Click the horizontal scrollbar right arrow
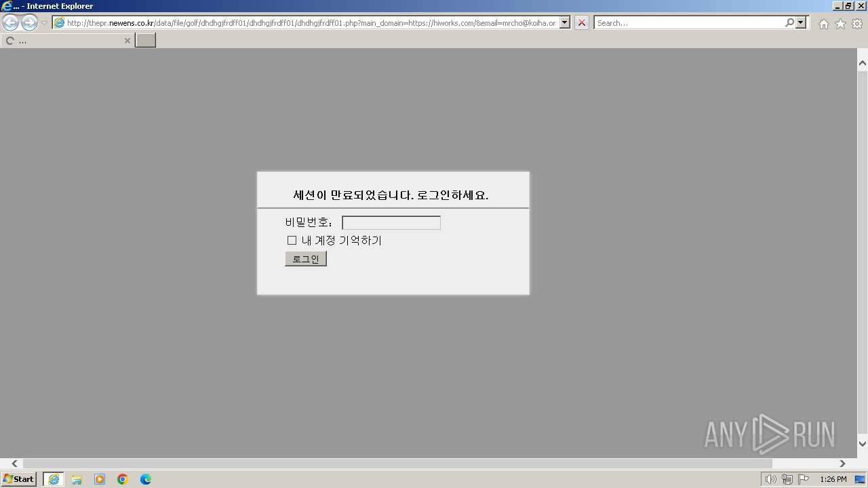 click(842, 464)
